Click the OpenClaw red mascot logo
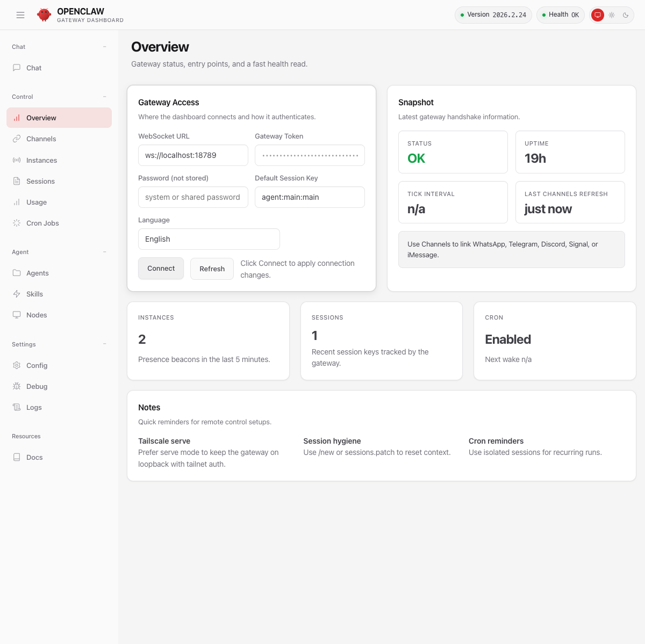 [44, 15]
